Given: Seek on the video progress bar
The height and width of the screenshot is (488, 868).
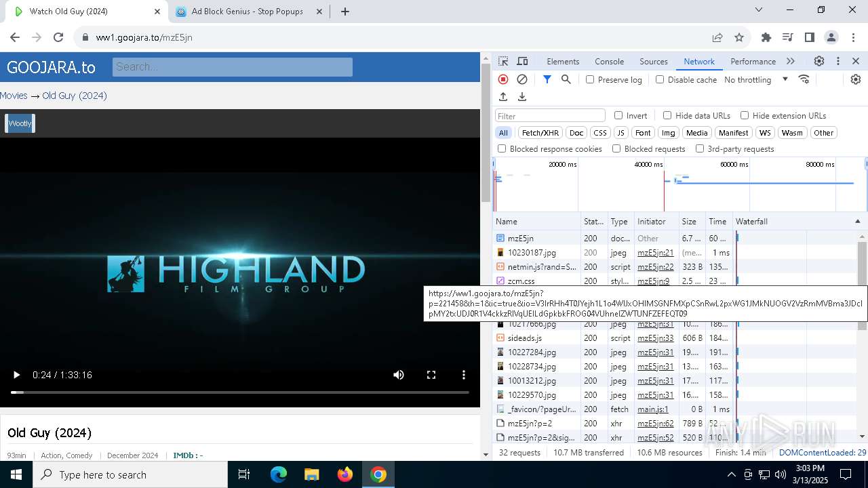Looking at the screenshot, I should (240, 392).
